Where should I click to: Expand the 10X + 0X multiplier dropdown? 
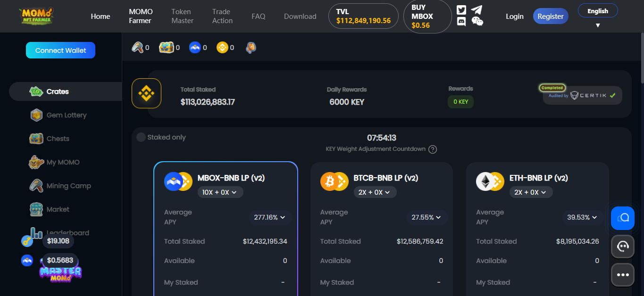[x=220, y=192]
